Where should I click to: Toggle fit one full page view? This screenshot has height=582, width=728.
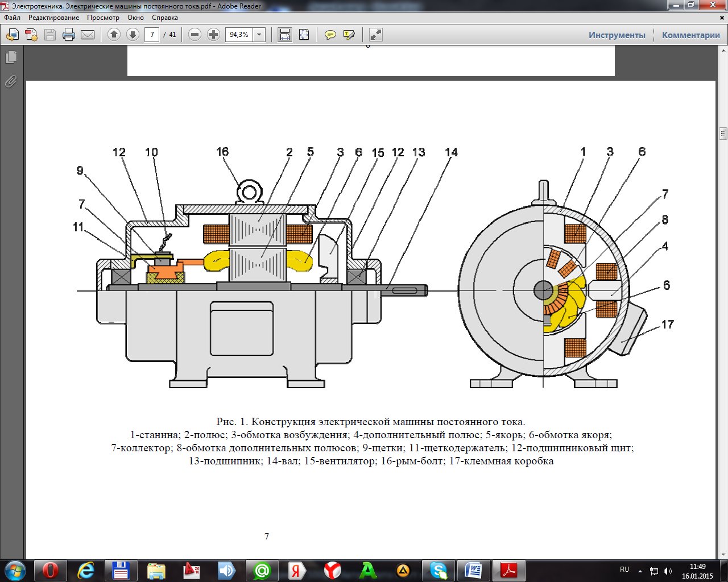304,35
